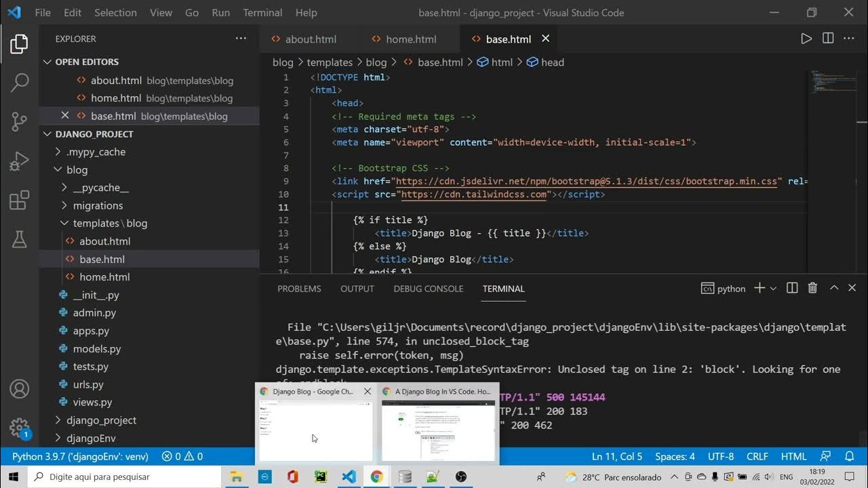868x488 pixels.
Task: Change CRLF end of line sequence
Action: point(757,456)
